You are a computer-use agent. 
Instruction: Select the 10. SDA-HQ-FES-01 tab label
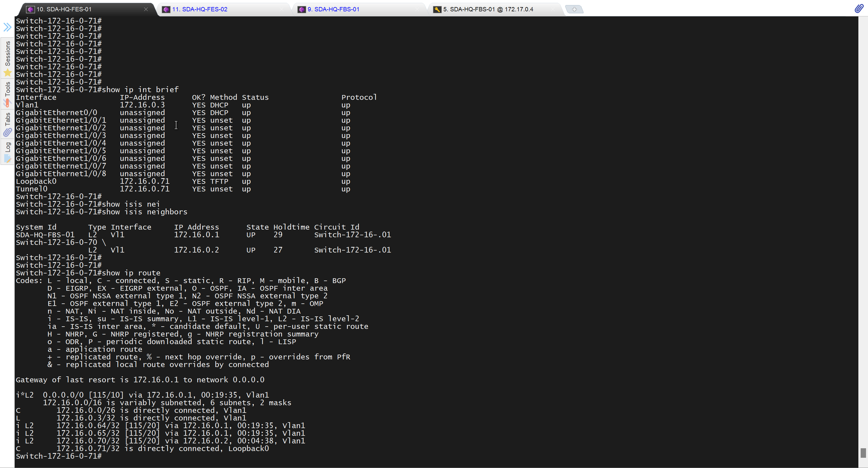pyautogui.click(x=64, y=9)
